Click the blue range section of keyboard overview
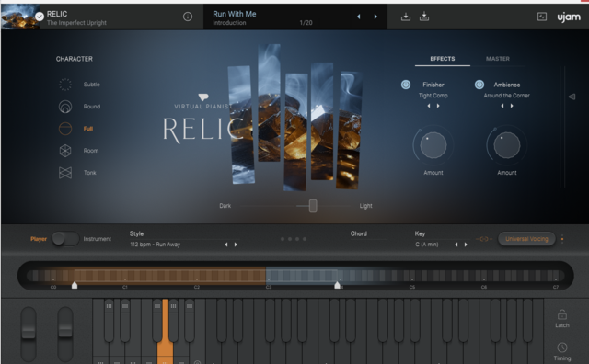589x364 pixels. click(x=302, y=276)
